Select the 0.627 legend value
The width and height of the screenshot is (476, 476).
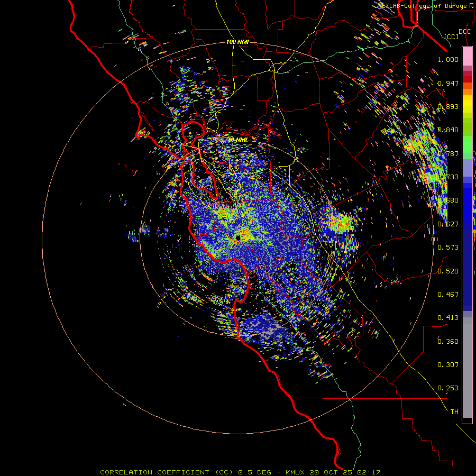click(x=448, y=224)
